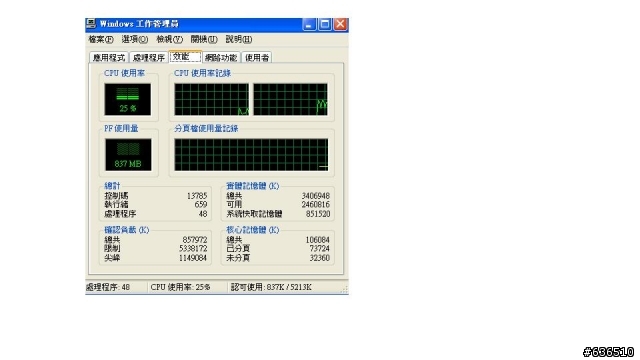Image resolution: width=640 pixels, height=360 pixels.
Task: Switch to the 網路功能 tab
Action: [221, 58]
